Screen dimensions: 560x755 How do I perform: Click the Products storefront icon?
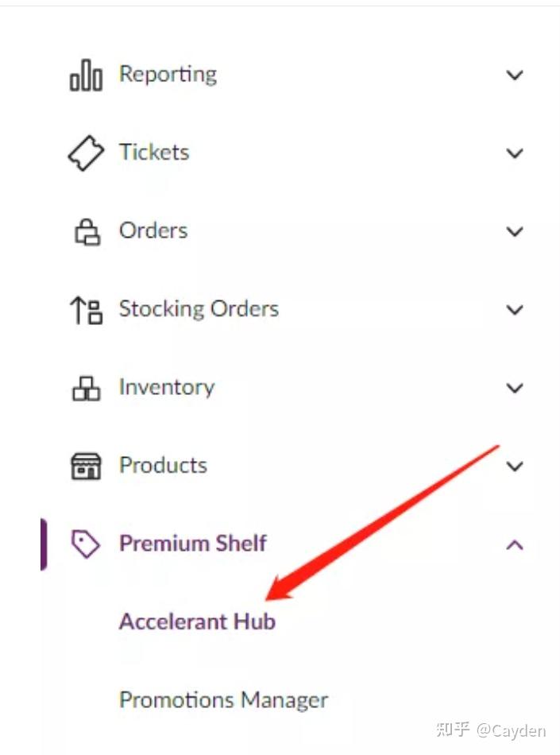(x=85, y=466)
